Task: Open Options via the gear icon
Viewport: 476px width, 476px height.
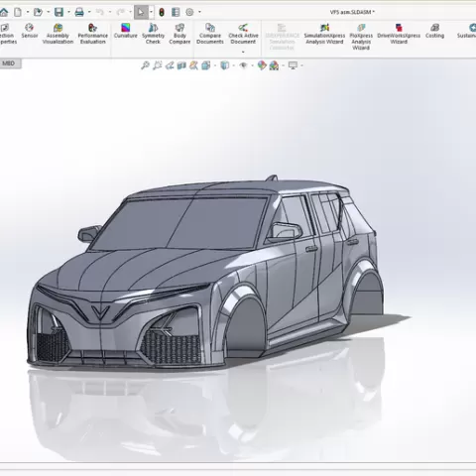Action: point(189,12)
